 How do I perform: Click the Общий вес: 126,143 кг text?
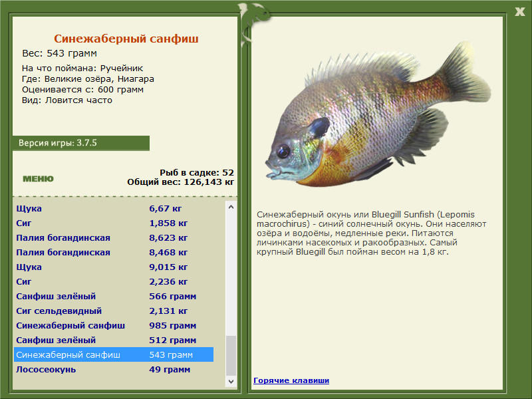tap(180, 182)
